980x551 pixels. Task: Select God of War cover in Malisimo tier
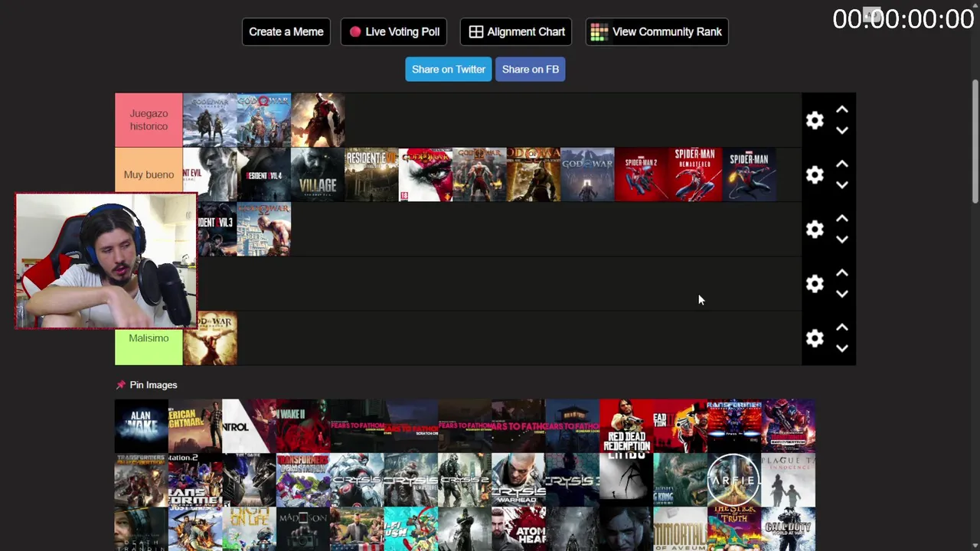[210, 338]
